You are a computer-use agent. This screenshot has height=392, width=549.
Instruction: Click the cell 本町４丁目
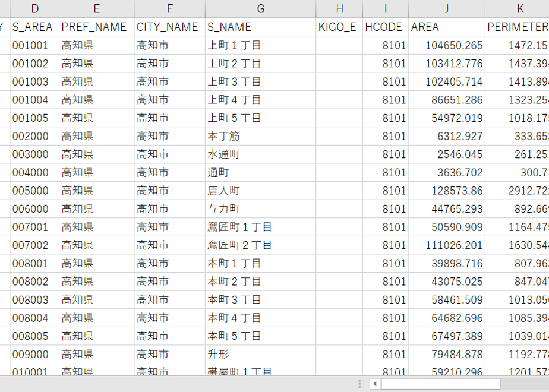[x=260, y=318]
